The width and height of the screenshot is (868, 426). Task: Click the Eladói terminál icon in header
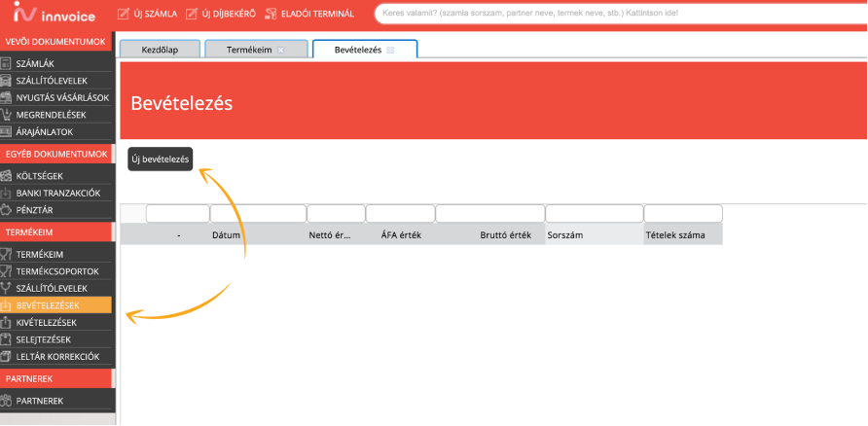(271, 14)
